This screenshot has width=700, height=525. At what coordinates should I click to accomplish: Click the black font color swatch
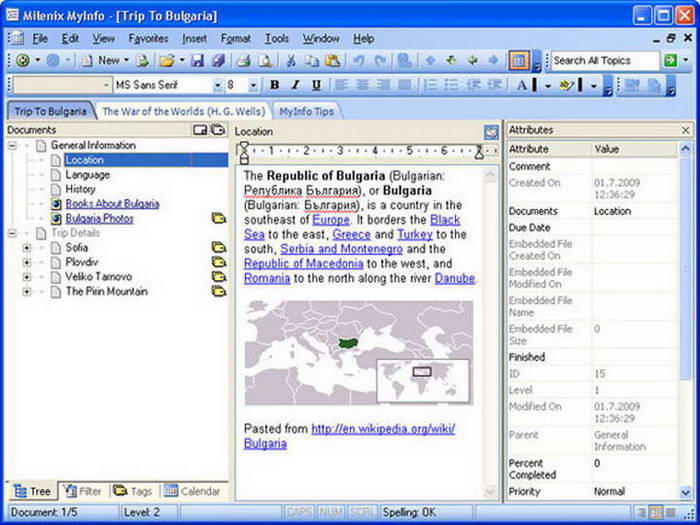534,84
